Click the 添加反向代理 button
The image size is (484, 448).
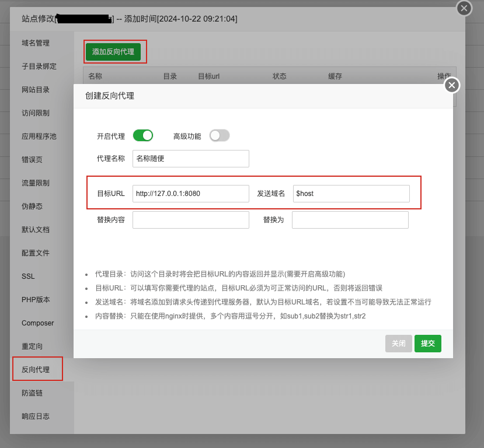point(113,52)
